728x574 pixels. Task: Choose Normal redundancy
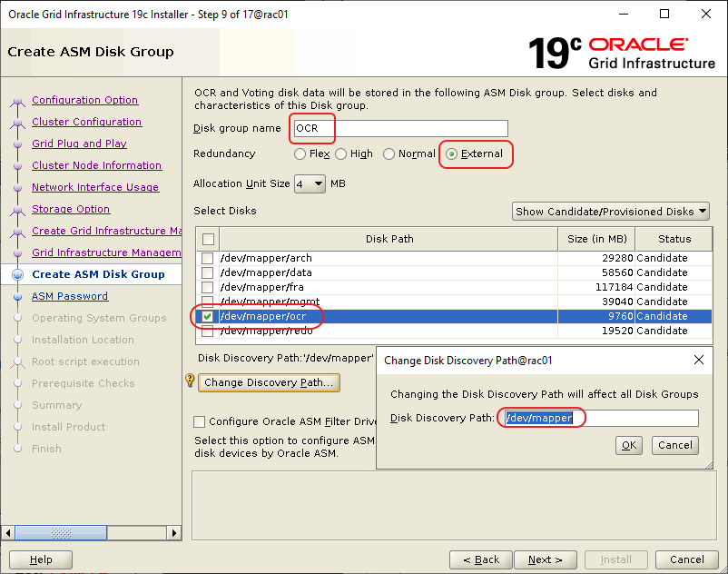(x=389, y=153)
